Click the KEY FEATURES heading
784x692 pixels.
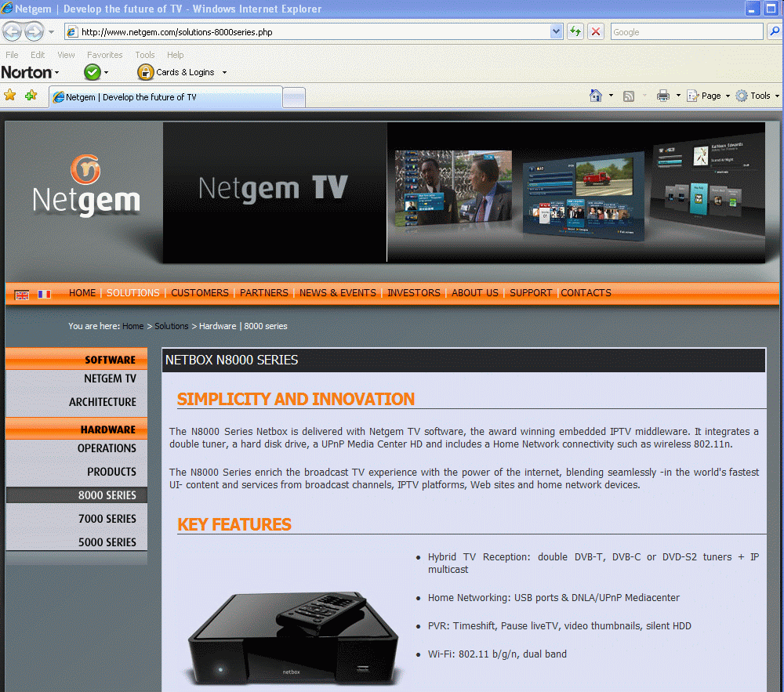click(234, 524)
